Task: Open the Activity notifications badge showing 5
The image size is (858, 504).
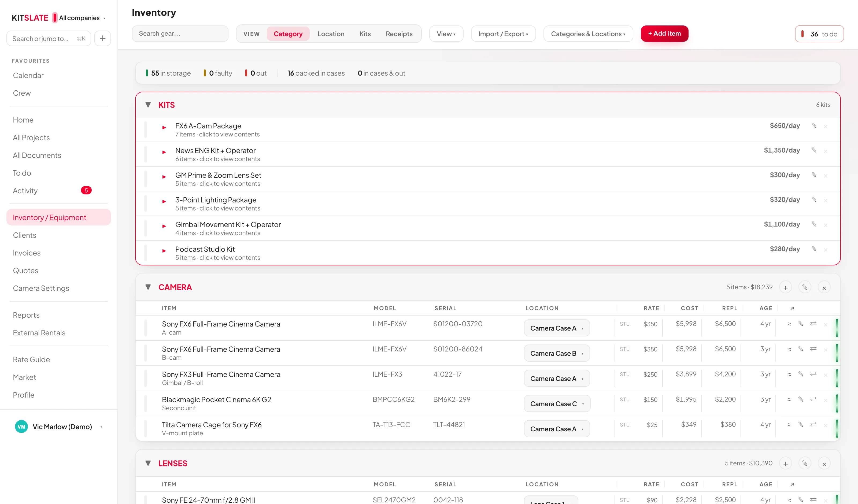Action: 86,190
